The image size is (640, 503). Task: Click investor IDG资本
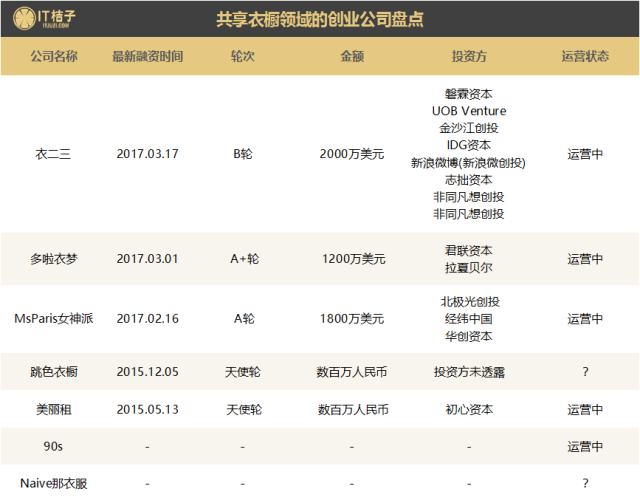(469, 145)
